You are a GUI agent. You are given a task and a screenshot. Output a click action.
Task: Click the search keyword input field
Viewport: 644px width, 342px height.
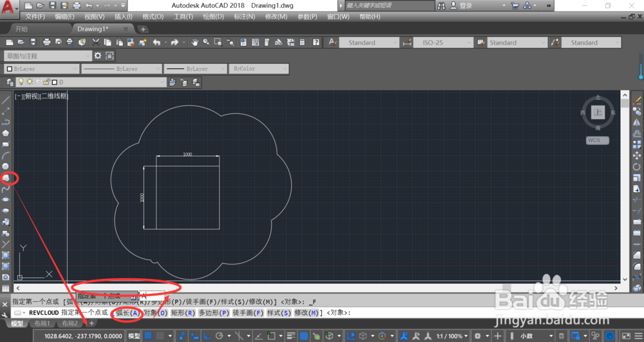tap(389, 5)
